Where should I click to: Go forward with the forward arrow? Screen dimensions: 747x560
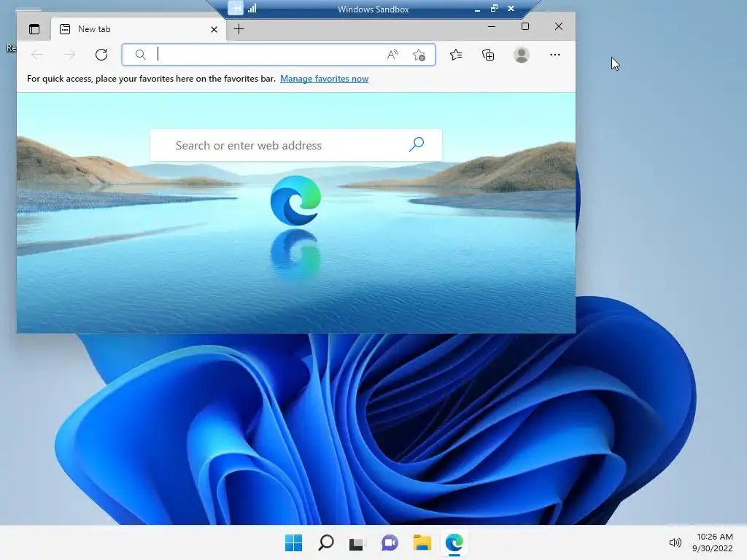click(69, 55)
